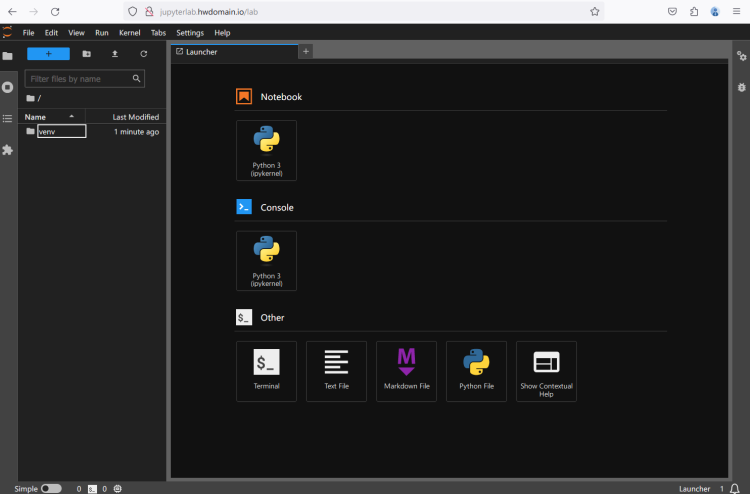Open notifications bell in the status bar
The width and height of the screenshot is (750, 494).
(x=735, y=488)
